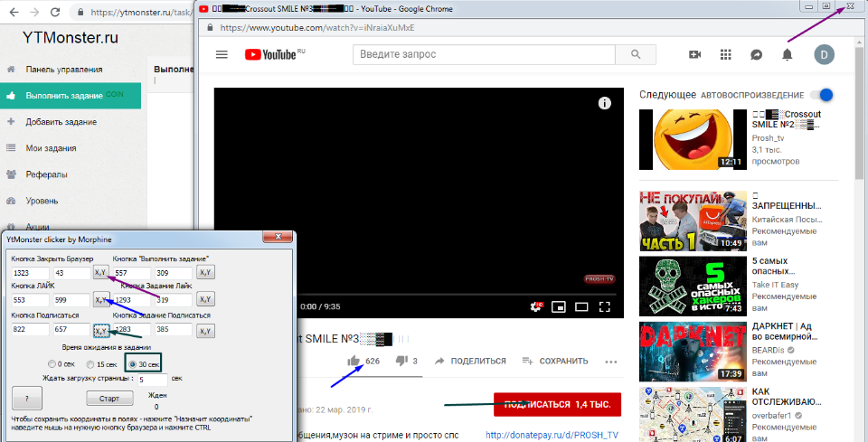
Task: Open Выполнить задание in YTMonster sidebar
Action: (71, 95)
